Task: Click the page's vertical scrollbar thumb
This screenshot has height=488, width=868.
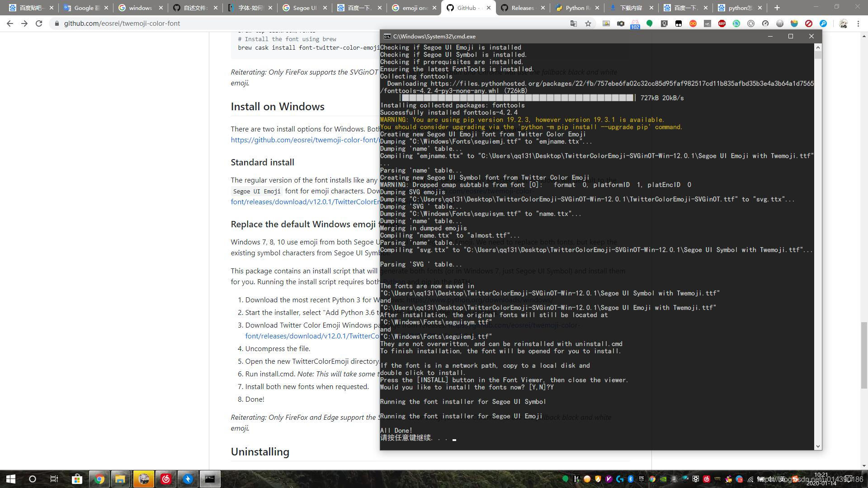Action: click(x=864, y=355)
